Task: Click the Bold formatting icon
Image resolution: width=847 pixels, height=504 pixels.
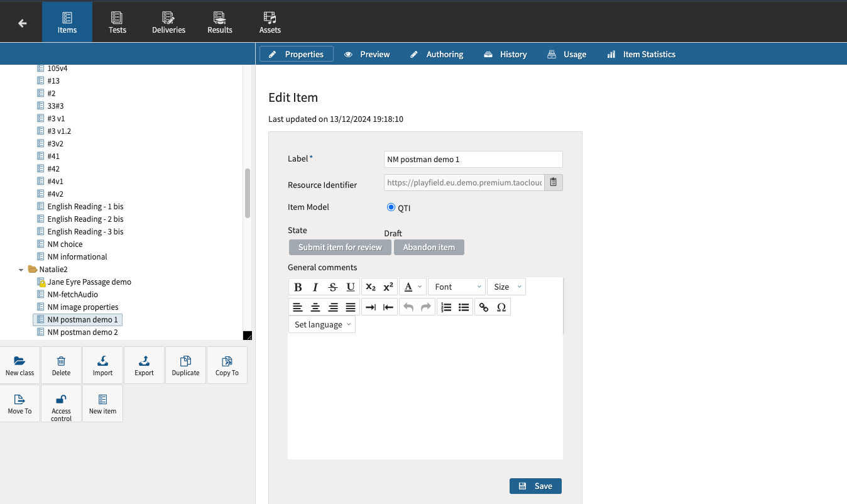Action: pyautogui.click(x=298, y=287)
